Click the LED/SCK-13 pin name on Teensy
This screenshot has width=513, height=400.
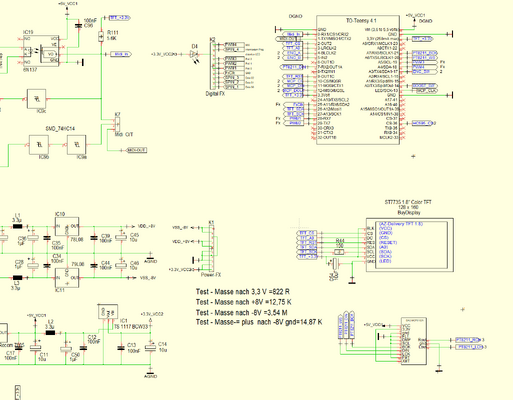(x=387, y=90)
